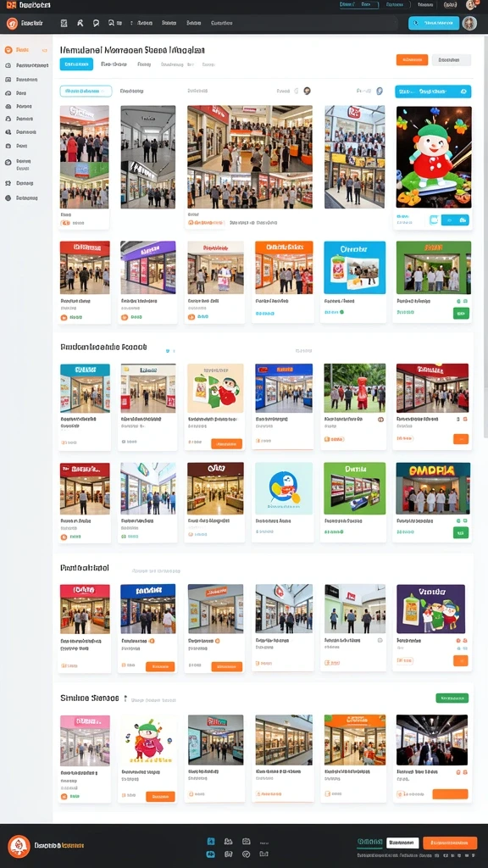Click the orange circular logo in the footer
Screen dimensions: 488x868
pos(19,847)
